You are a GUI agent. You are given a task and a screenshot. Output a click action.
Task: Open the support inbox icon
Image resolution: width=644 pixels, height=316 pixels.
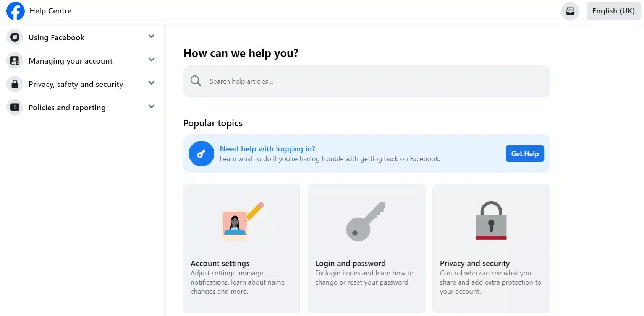(x=570, y=11)
